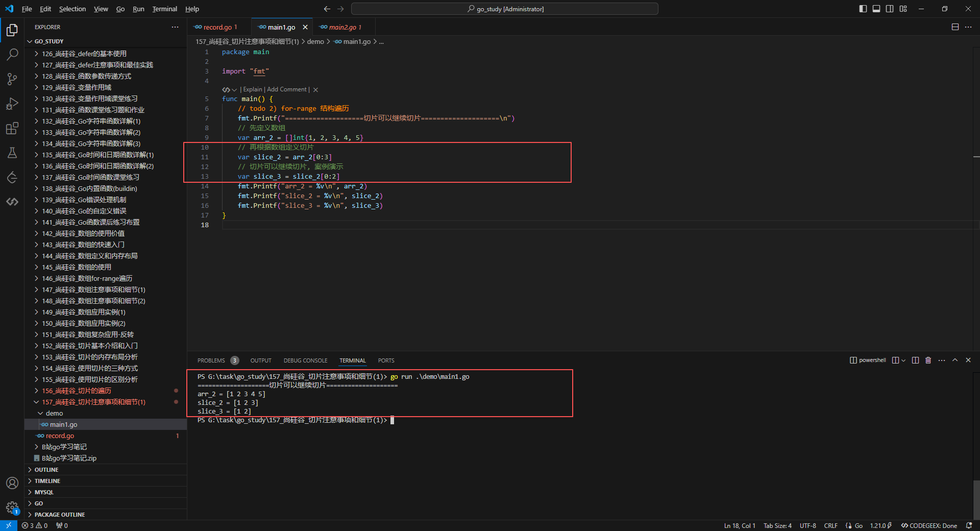Click the Add Comment code lens link

(287, 89)
